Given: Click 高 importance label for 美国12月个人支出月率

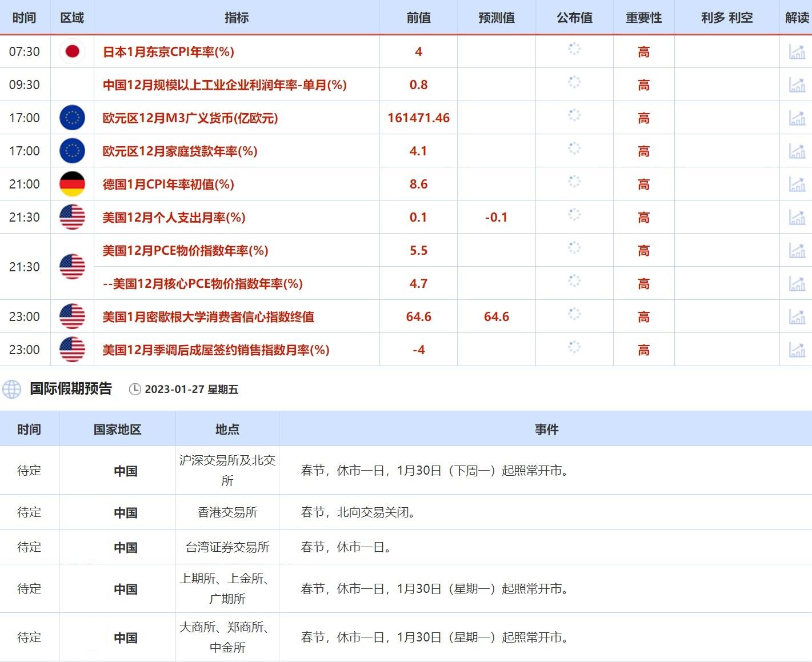Looking at the screenshot, I should pyautogui.click(x=643, y=218).
